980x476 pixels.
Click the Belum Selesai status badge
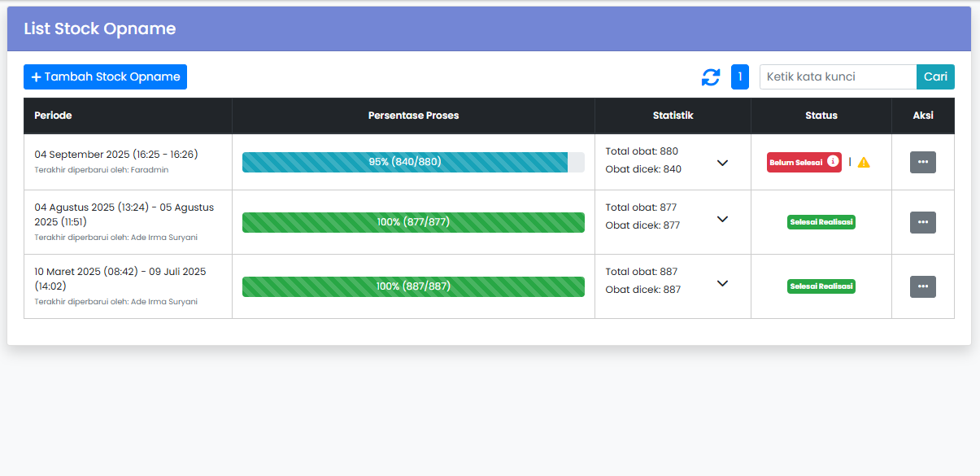(796, 162)
